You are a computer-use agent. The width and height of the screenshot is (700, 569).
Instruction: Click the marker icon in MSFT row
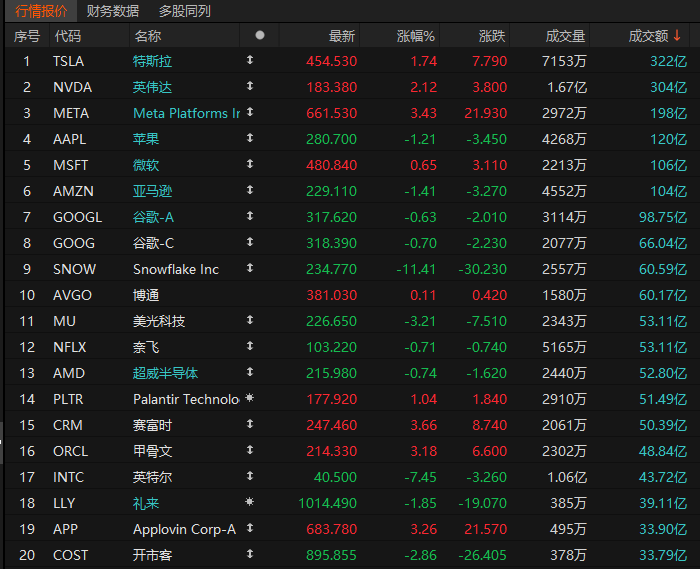click(x=250, y=163)
